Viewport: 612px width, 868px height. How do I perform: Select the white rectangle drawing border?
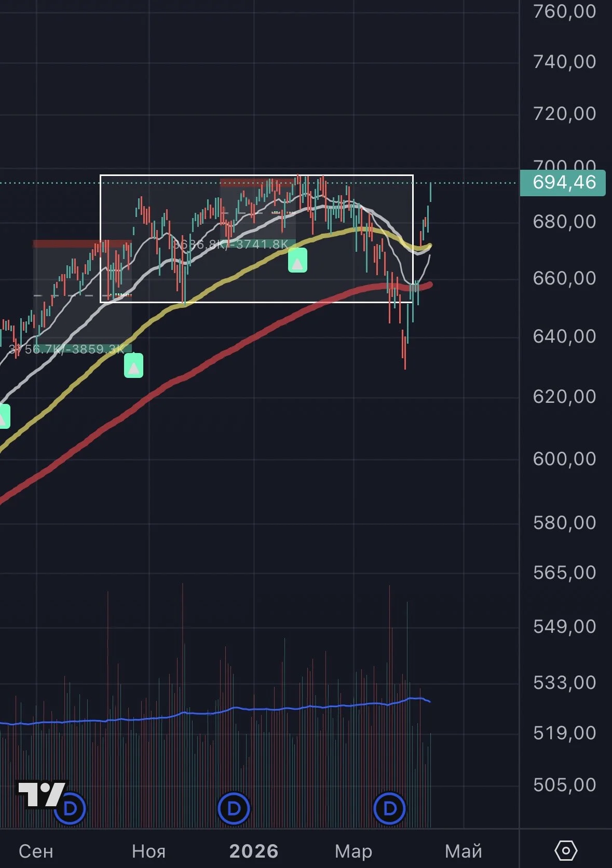tap(256, 175)
